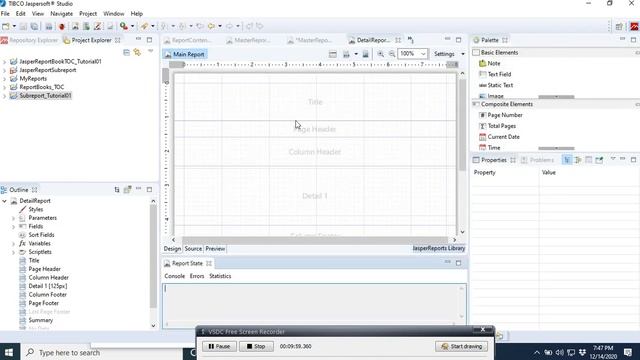The width and height of the screenshot is (640, 360).
Task: Click the pin properties to selection icon
Action: coord(599,160)
